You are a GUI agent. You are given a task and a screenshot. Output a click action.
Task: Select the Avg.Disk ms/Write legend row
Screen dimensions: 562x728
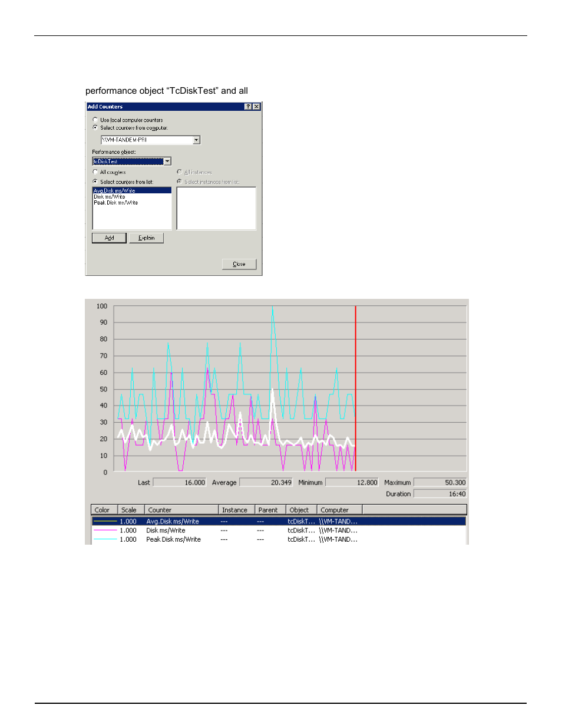click(x=279, y=521)
